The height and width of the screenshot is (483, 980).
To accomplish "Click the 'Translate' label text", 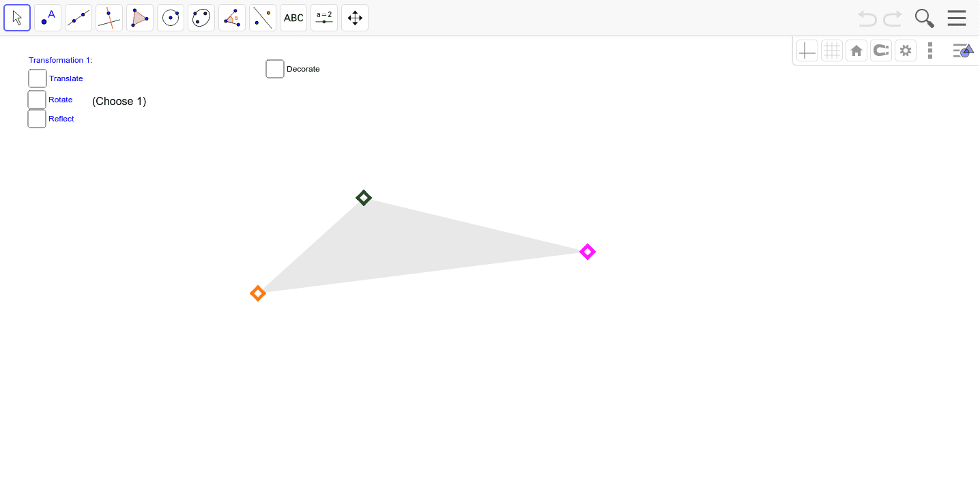I will pos(66,78).
